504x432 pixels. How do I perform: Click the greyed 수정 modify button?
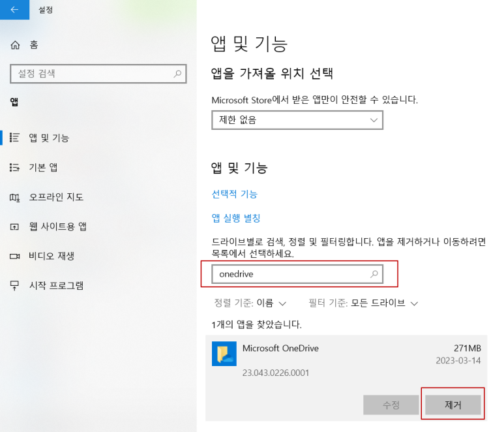pyautogui.click(x=391, y=405)
